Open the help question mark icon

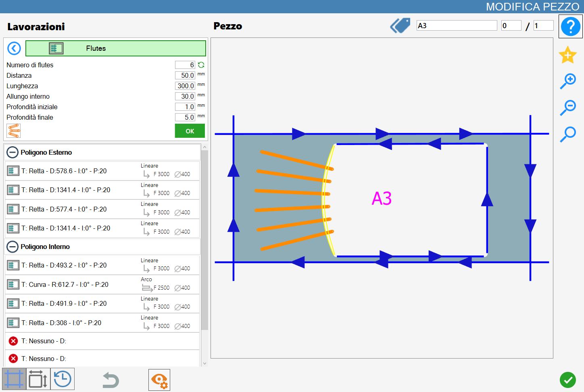[570, 27]
